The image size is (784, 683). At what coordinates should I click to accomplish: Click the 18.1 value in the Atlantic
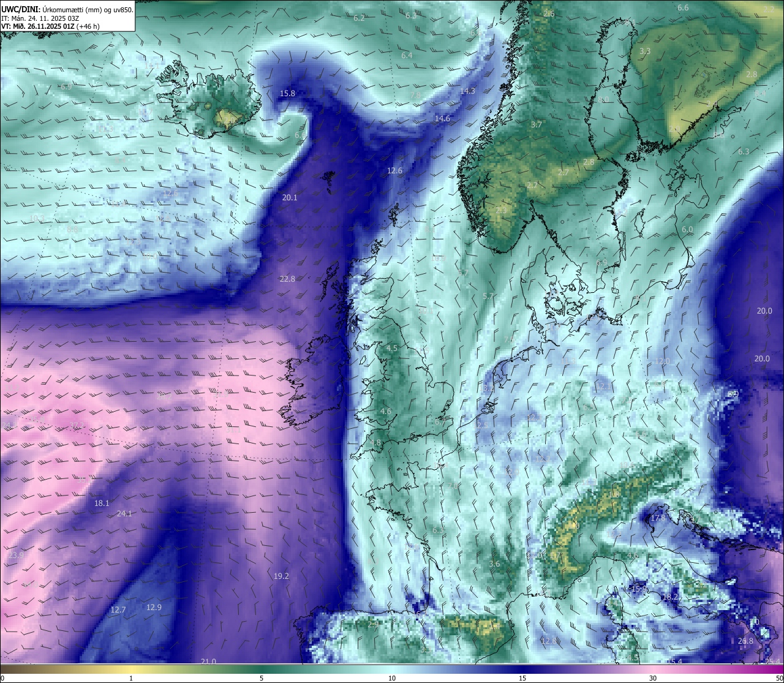[102, 503]
